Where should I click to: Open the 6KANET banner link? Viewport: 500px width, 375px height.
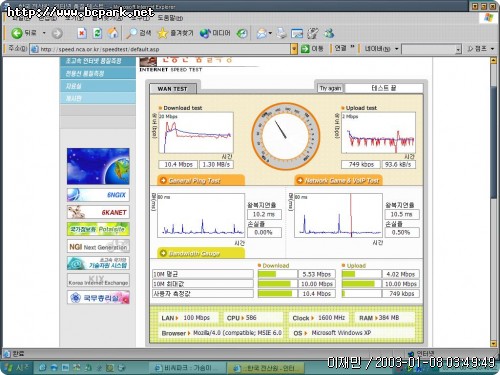98,212
